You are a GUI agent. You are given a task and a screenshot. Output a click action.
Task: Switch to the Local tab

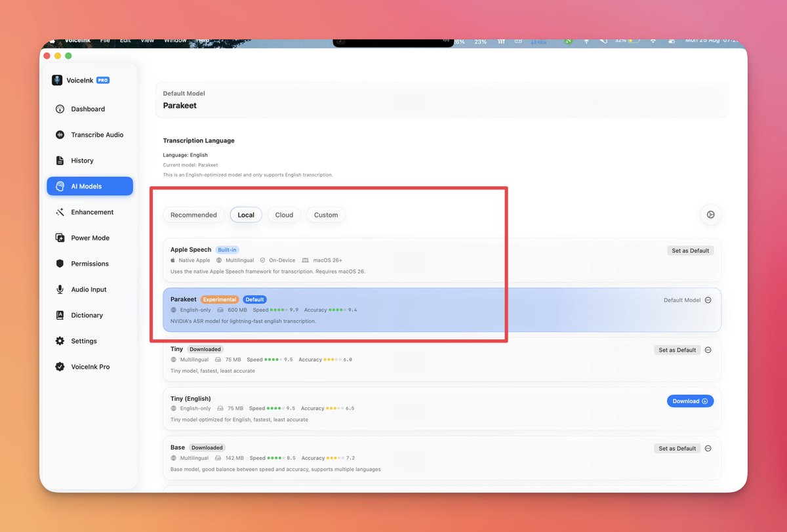pyautogui.click(x=246, y=215)
